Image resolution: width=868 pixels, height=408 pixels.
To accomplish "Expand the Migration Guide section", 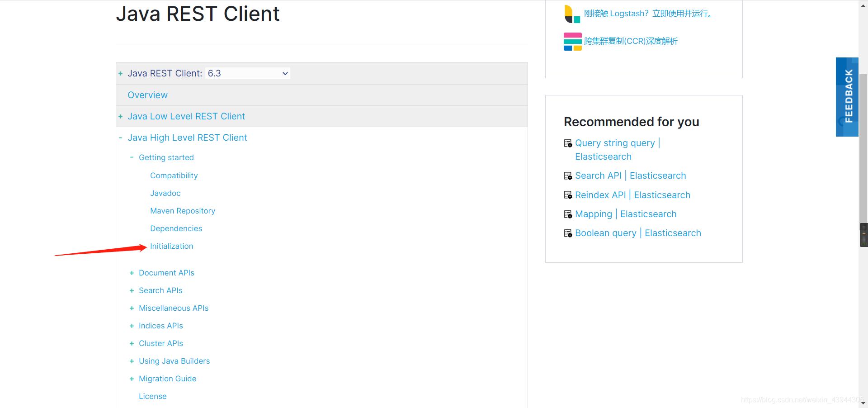I will [x=132, y=379].
